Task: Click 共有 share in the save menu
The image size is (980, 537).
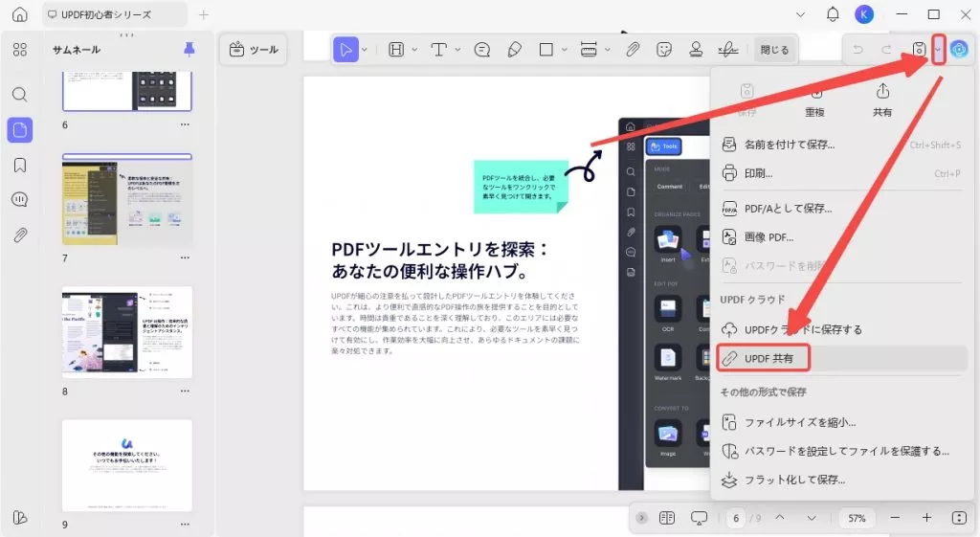Action: click(881, 100)
